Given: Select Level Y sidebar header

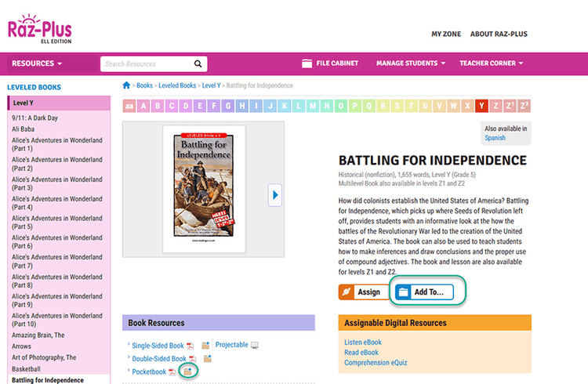Looking at the screenshot, I should tap(60, 103).
